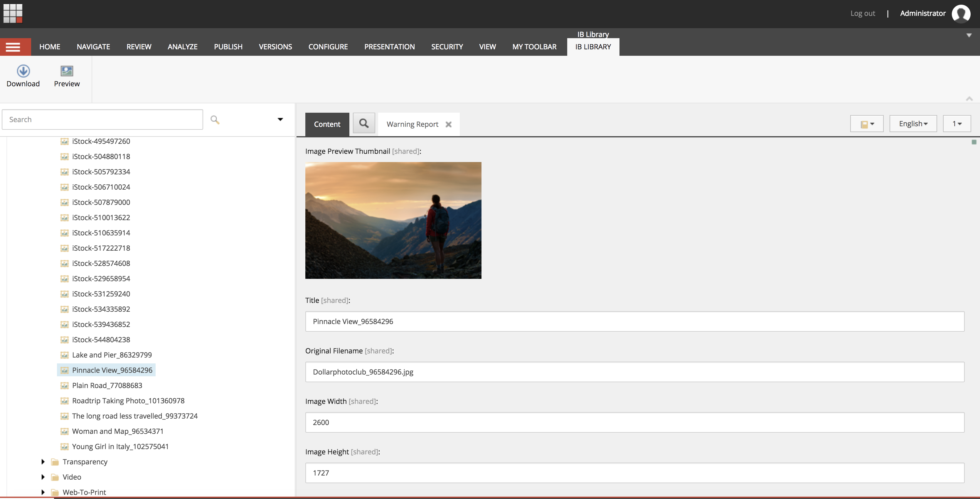Click the Administrator user name
The width and height of the screenshot is (980, 499).
click(x=922, y=13)
